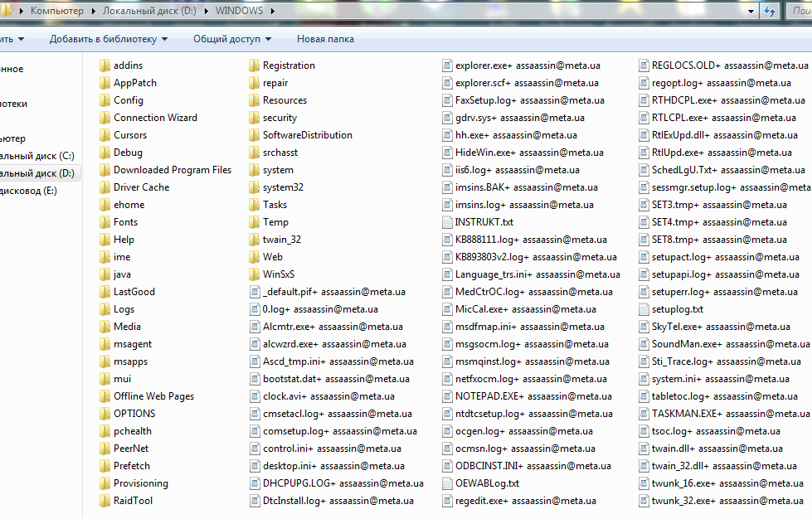Select the file name Sti_Trace.log+ assaassin@meta.ua
Image resolution: width=812 pixels, height=519 pixels.
point(726,361)
